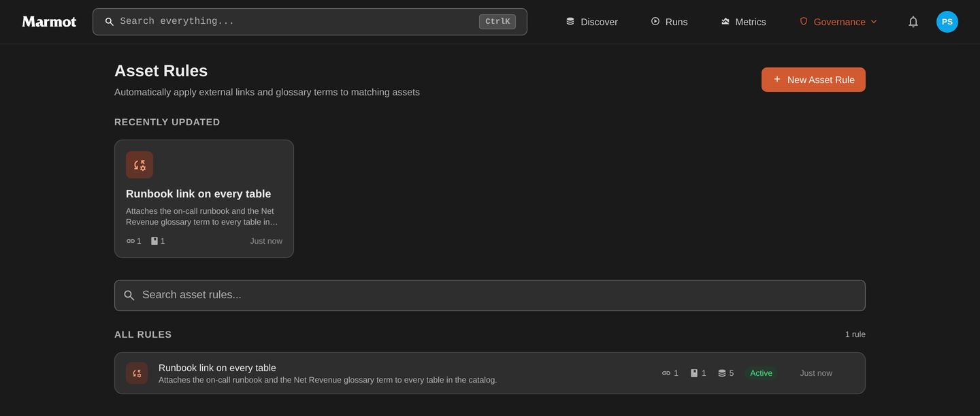
Task: Click the Marmot logo
Action: coord(49,22)
